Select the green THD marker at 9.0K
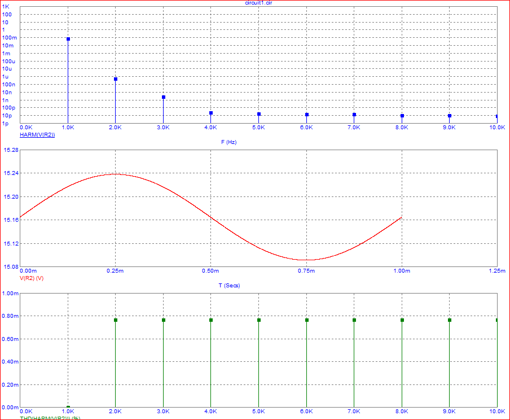Viewport: 510px width, 420px height. tap(450, 321)
